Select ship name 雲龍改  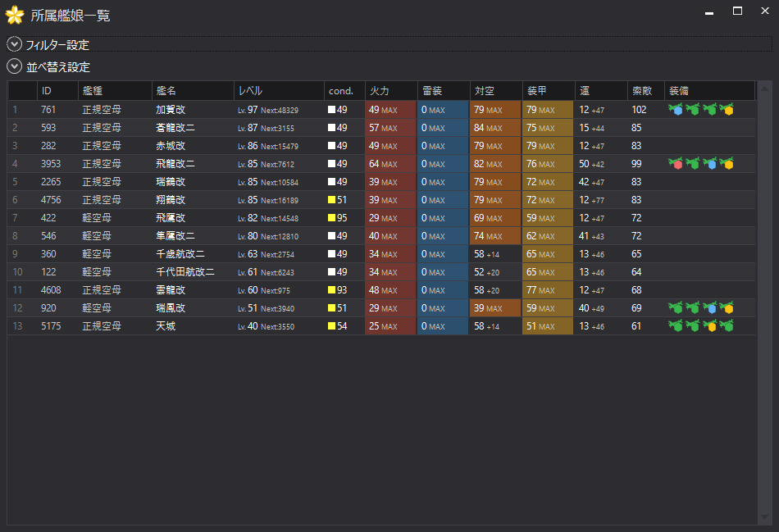pos(171,290)
